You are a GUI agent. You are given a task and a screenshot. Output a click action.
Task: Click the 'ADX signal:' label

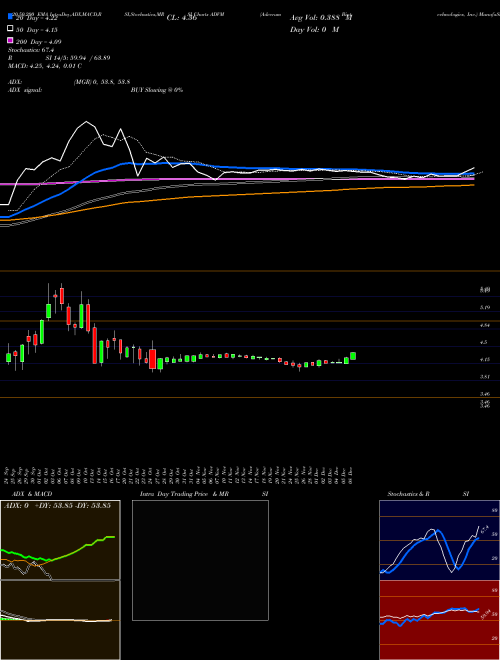pyautogui.click(x=24, y=90)
